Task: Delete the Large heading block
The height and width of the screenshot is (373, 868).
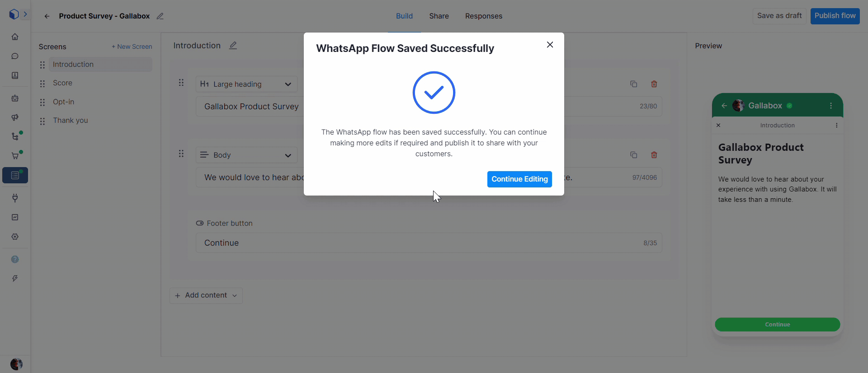Action: pos(654,84)
